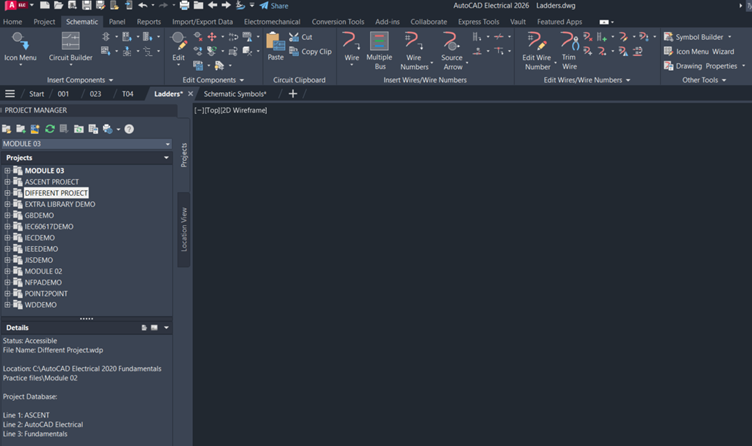Screen dimensions: 752x446
Task: Click the Details panel divider grip dots
Action: [86, 318]
